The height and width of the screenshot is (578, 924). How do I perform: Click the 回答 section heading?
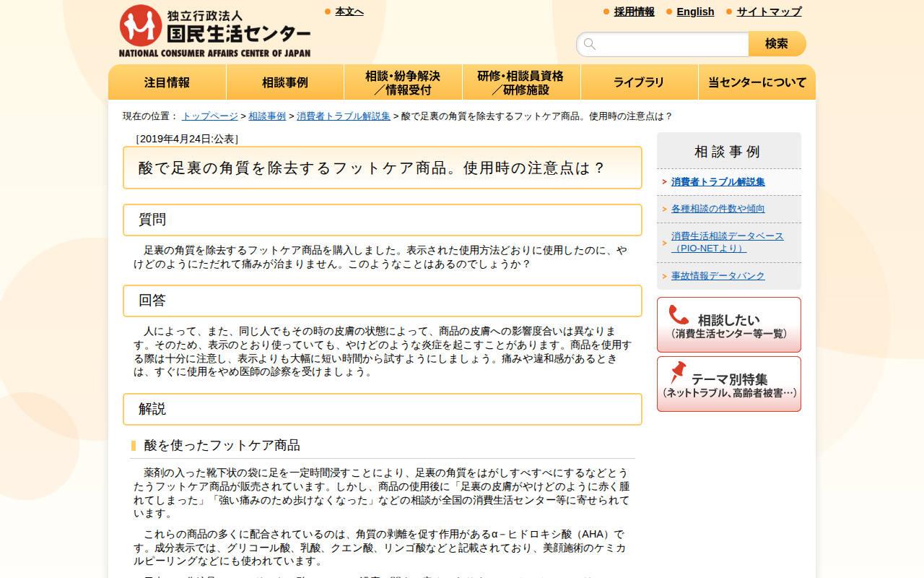[383, 301]
